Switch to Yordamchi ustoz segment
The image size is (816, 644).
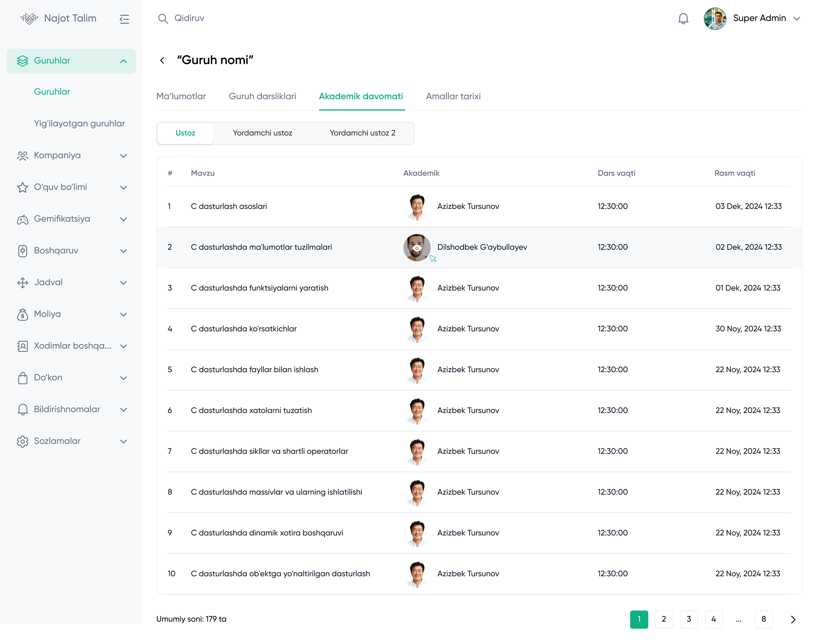(262, 133)
